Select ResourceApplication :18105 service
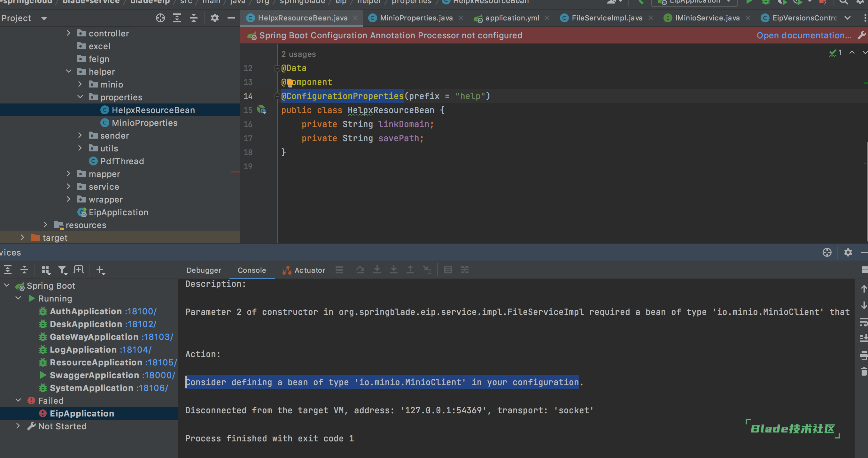Viewport: 868px width, 458px height. 113,363
